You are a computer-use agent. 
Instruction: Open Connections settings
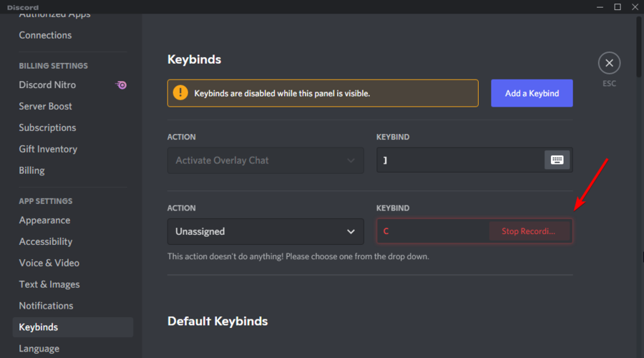coord(45,35)
